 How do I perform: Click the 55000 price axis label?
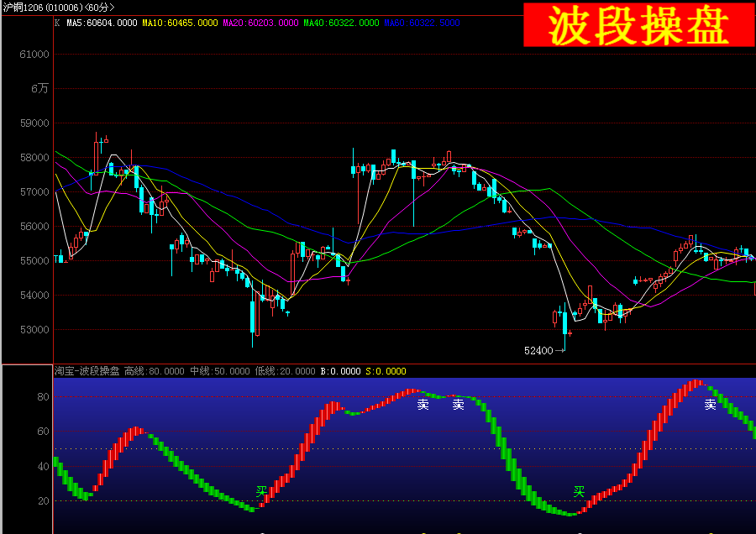[34, 261]
